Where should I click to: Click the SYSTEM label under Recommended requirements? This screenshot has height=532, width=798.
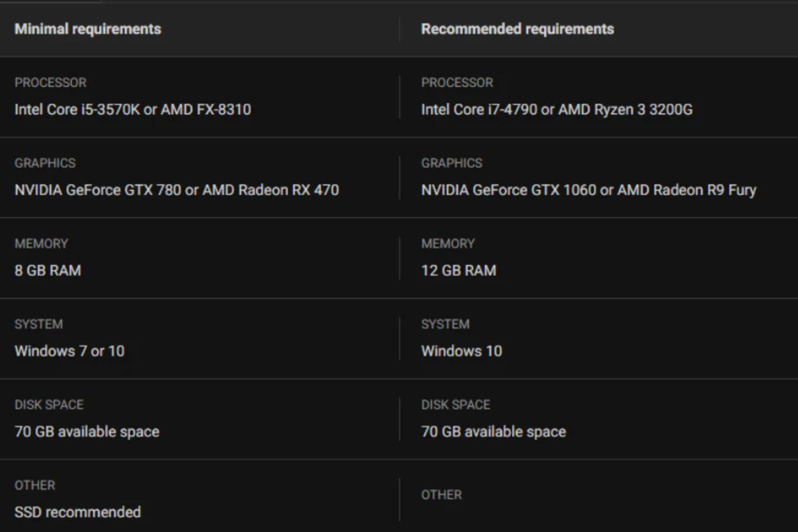[445, 324]
